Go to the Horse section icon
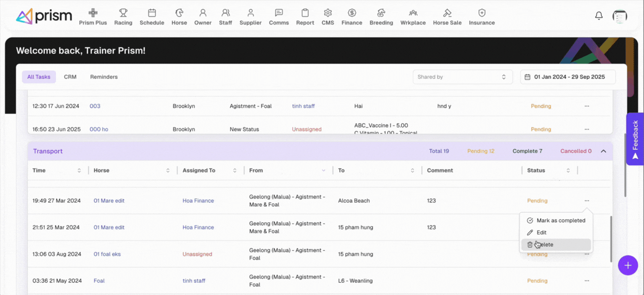The width and height of the screenshot is (644, 295). pos(179,13)
